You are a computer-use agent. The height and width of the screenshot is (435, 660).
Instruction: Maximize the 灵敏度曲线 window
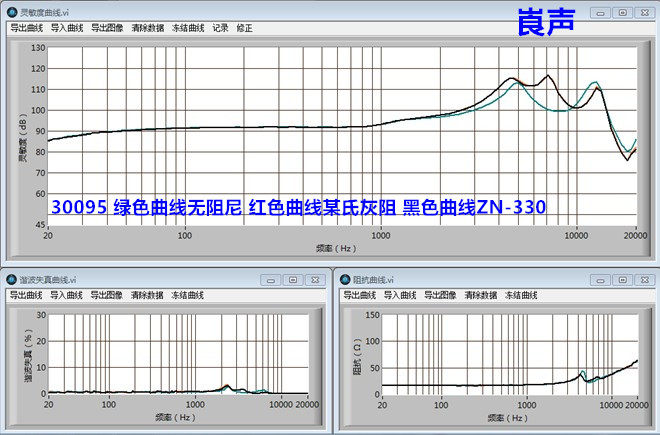(x=622, y=12)
